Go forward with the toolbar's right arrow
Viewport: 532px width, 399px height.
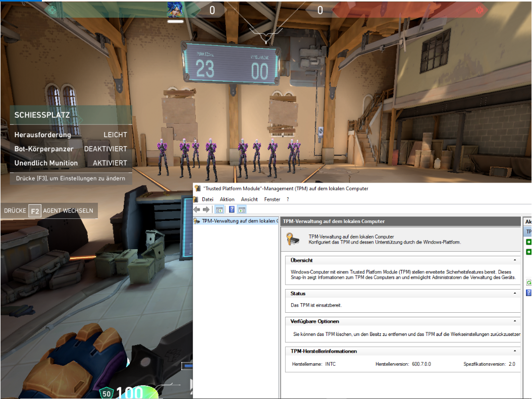(206, 209)
